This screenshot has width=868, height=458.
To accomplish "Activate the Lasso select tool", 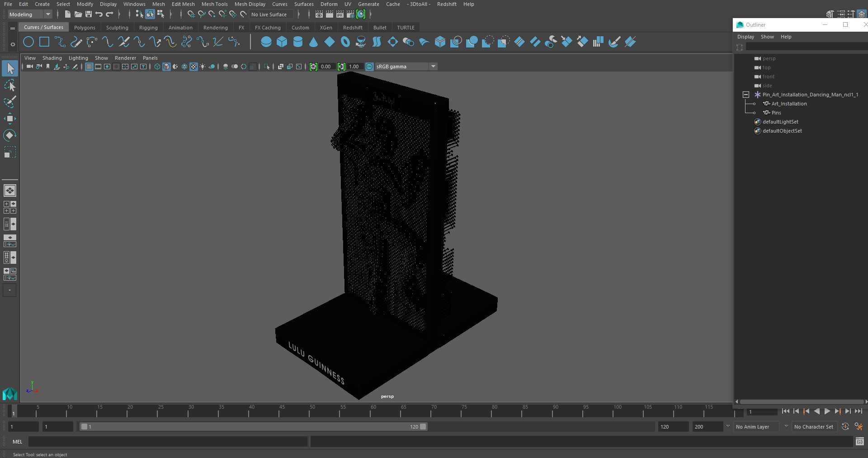I will (10, 86).
